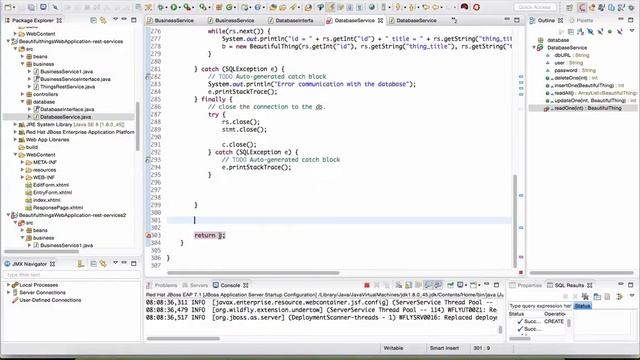This screenshot has height=360, width=640.
Task: Click 'Smart Insert' in status bar
Action: [x=444, y=348]
